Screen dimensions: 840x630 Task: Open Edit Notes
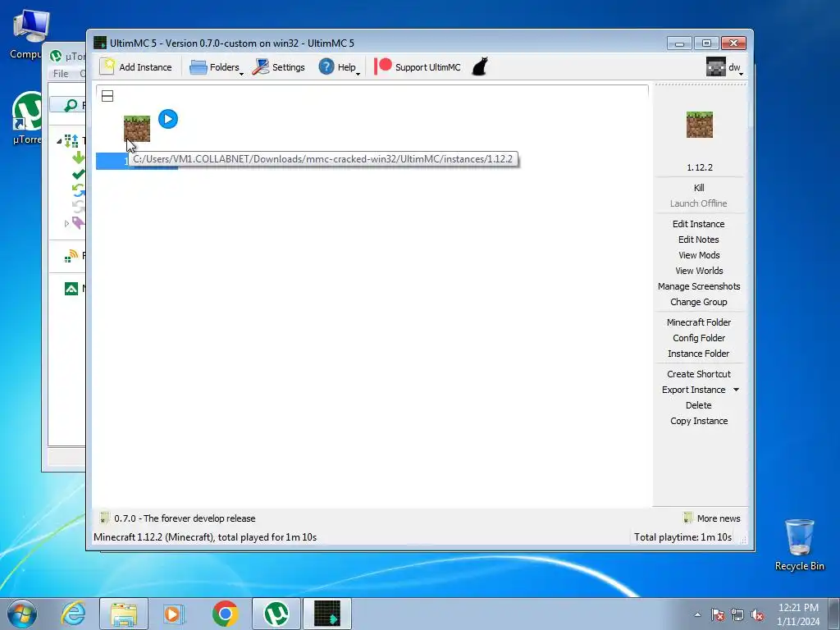click(x=699, y=240)
